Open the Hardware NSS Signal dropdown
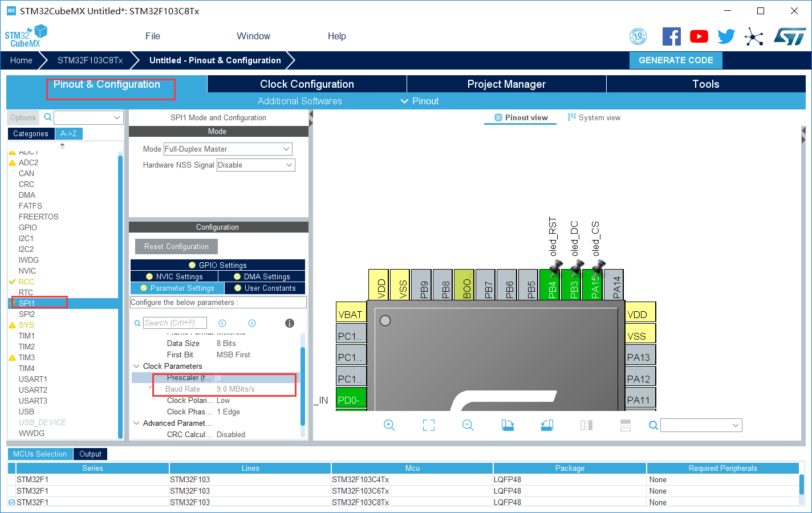This screenshot has width=812, height=513. 255,165
